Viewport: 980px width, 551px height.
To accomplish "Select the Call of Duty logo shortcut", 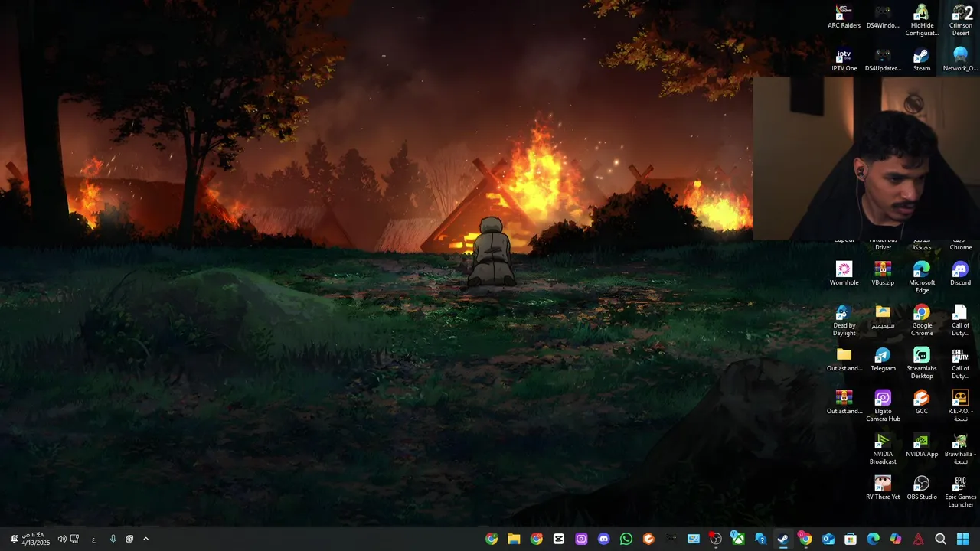I will coord(961,364).
